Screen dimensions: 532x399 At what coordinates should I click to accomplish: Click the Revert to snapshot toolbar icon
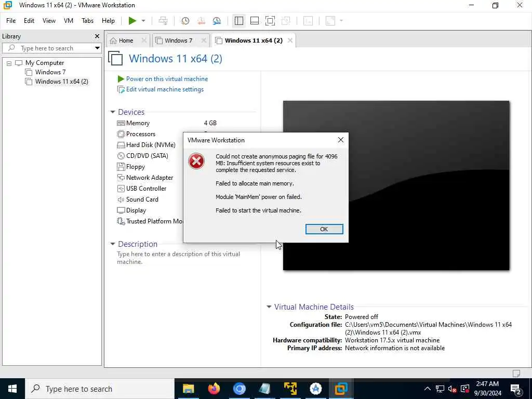[201, 21]
